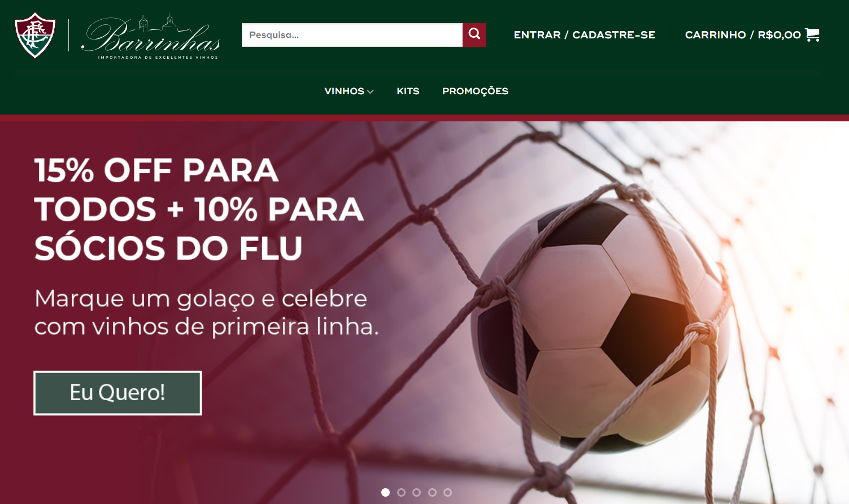
Task: Jump to the third carousel slide dot
Action: coord(417,492)
